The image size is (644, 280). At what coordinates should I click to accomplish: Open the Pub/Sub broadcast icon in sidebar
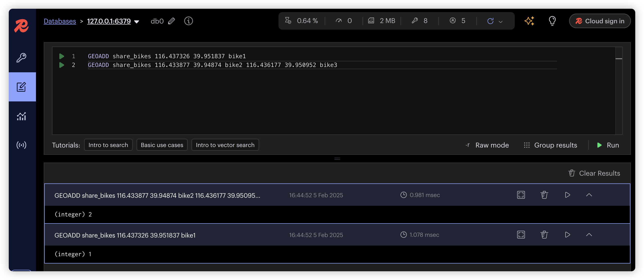[21, 145]
